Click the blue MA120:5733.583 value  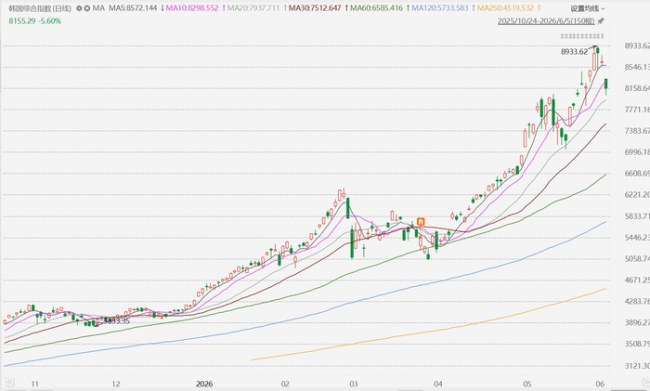(x=440, y=8)
